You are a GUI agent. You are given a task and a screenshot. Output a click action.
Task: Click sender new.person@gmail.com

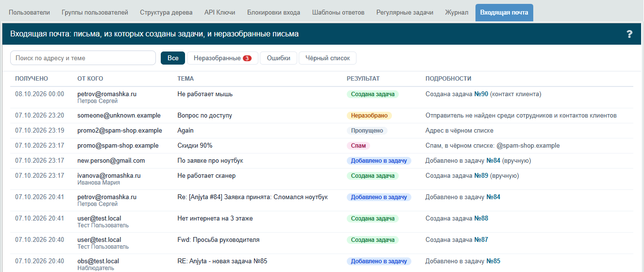[x=111, y=160]
